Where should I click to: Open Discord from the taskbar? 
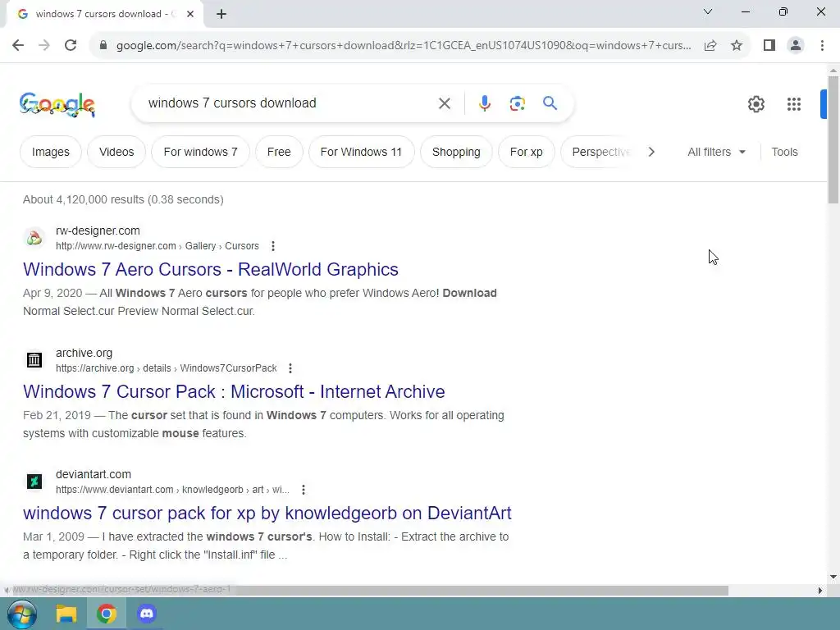click(146, 614)
